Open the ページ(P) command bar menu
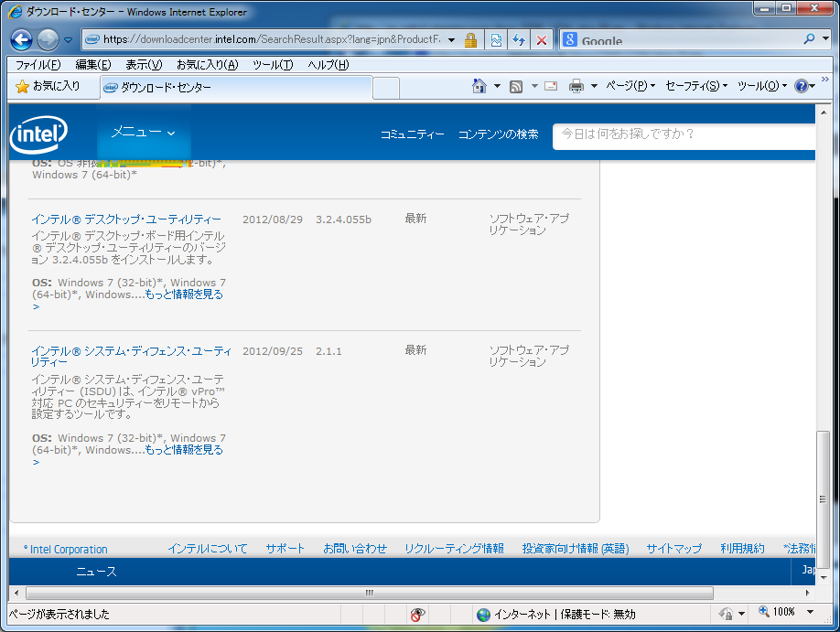840x632 pixels. pos(630,86)
